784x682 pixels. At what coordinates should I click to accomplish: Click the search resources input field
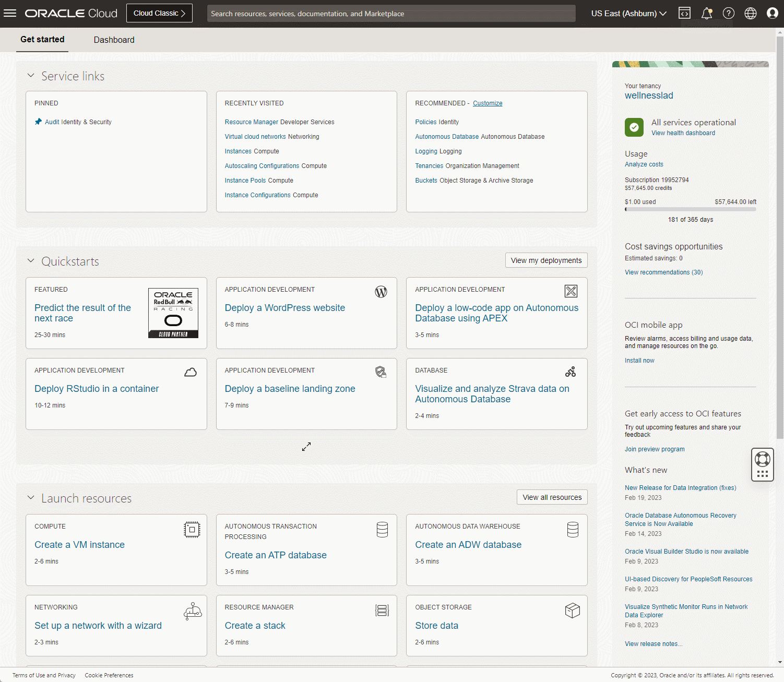point(391,14)
